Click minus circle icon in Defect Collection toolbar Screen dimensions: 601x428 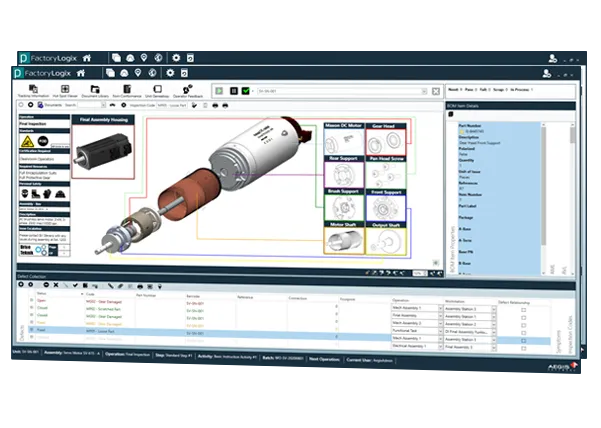coord(46,285)
